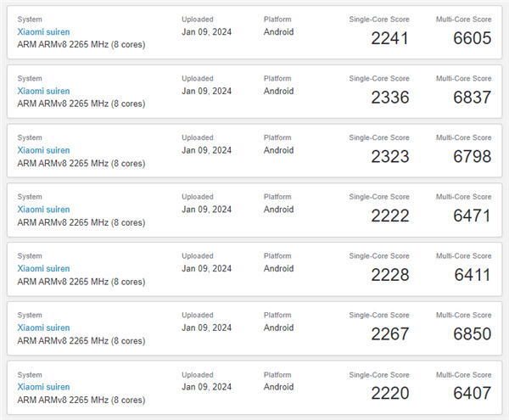The width and height of the screenshot is (509, 420).
Task: Click the single-core score 2267
Action: pos(390,334)
